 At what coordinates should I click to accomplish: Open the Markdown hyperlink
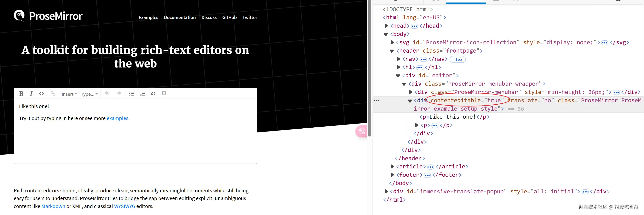click(x=53, y=206)
